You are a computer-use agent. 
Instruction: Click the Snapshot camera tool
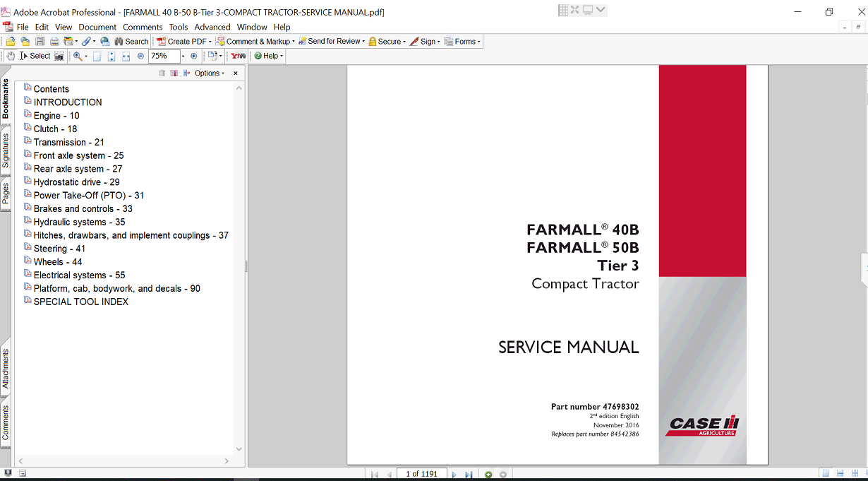coord(59,56)
